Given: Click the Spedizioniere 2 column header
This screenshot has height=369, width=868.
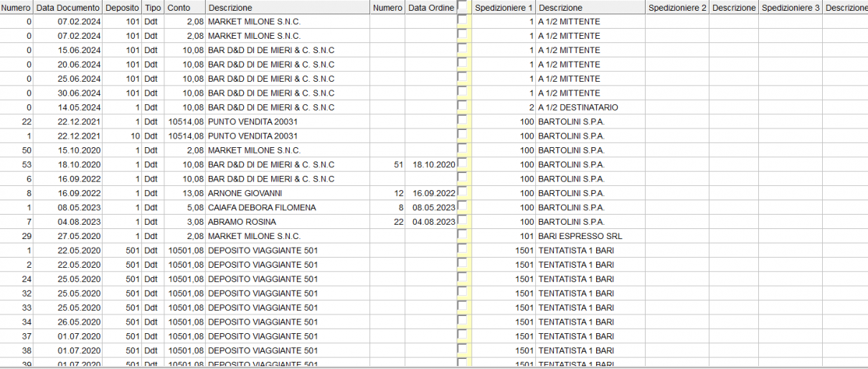Looking at the screenshot, I should [676, 7].
